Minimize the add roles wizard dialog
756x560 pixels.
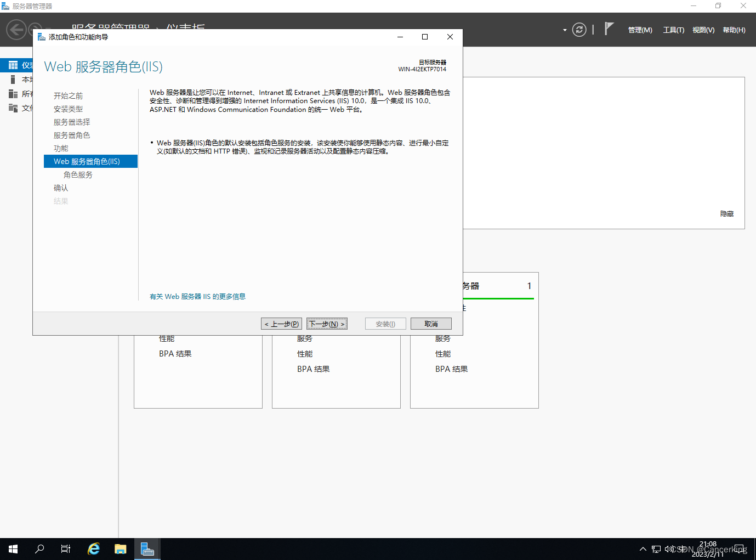coord(400,37)
